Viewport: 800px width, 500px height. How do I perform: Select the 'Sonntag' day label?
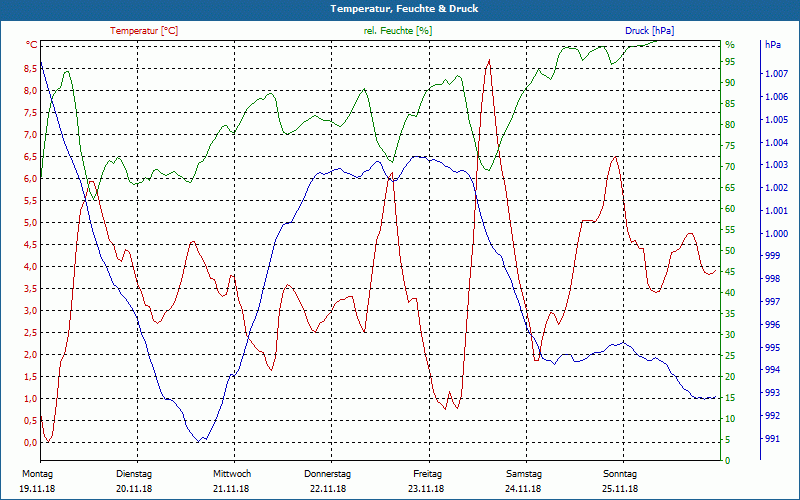point(619,474)
